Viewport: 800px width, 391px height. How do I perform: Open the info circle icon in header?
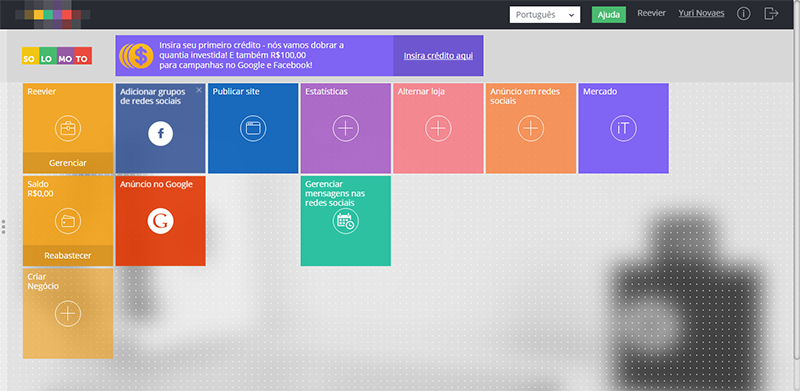[x=743, y=14]
